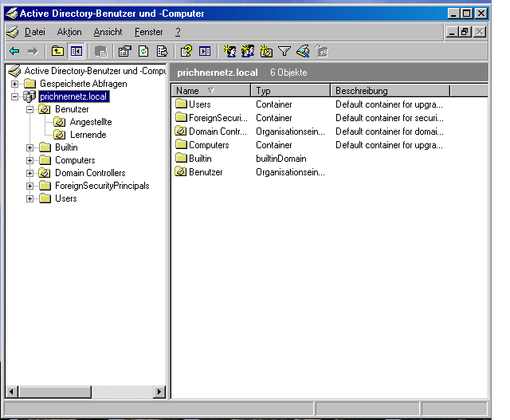510x420 pixels.
Task: Select Builtin in the tree
Action: click(66, 147)
